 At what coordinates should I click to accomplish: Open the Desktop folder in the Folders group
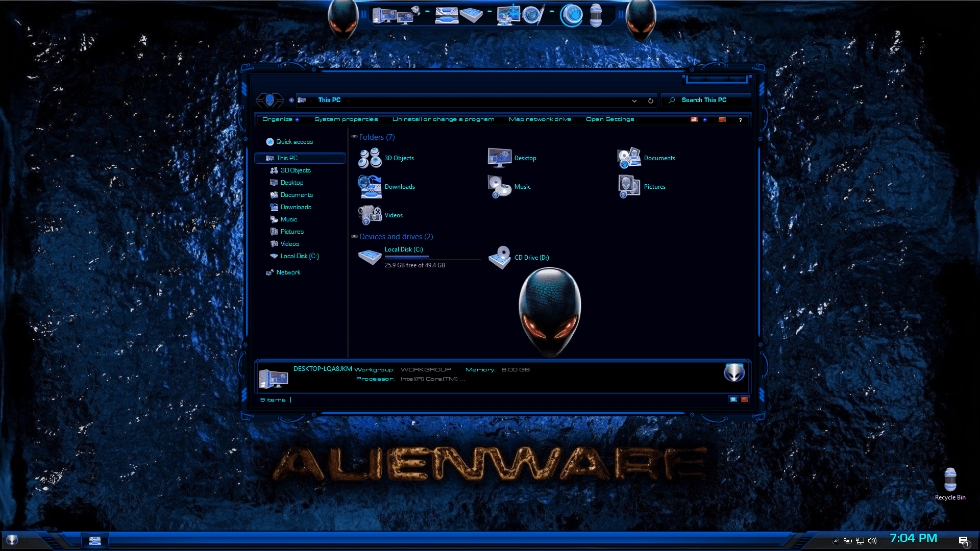pos(500,158)
